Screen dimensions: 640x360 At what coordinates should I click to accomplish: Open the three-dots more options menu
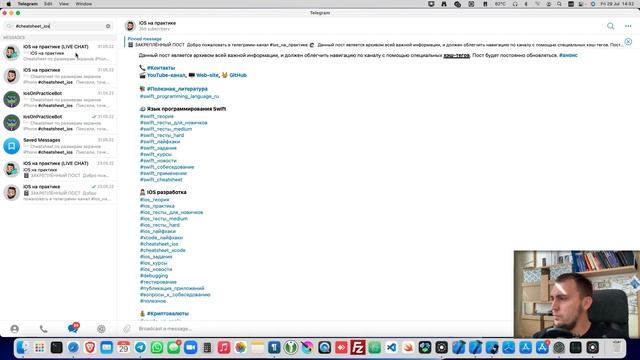(628, 26)
